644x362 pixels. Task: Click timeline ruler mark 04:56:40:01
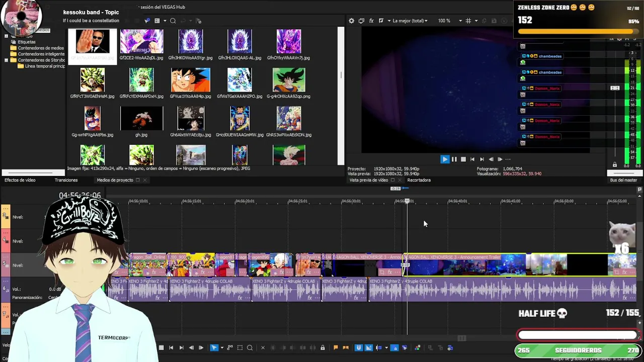click(457, 201)
